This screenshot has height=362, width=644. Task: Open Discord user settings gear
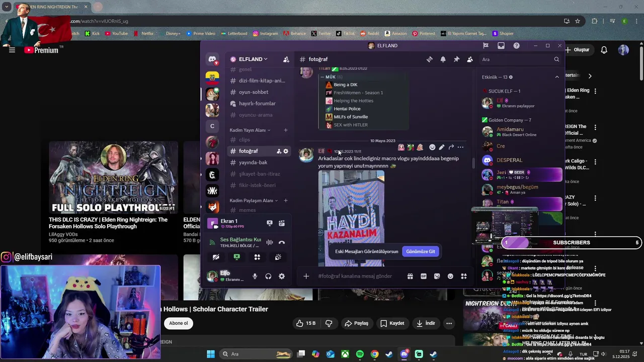[x=282, y=276]
